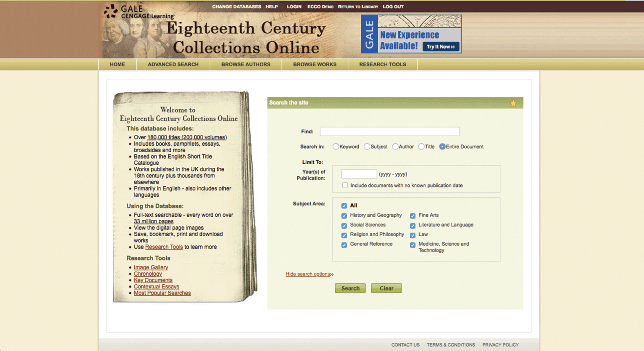Choose Author as the search field
Image resolution: width=644 pixels, height=351 pixels.
click(395, 147)
